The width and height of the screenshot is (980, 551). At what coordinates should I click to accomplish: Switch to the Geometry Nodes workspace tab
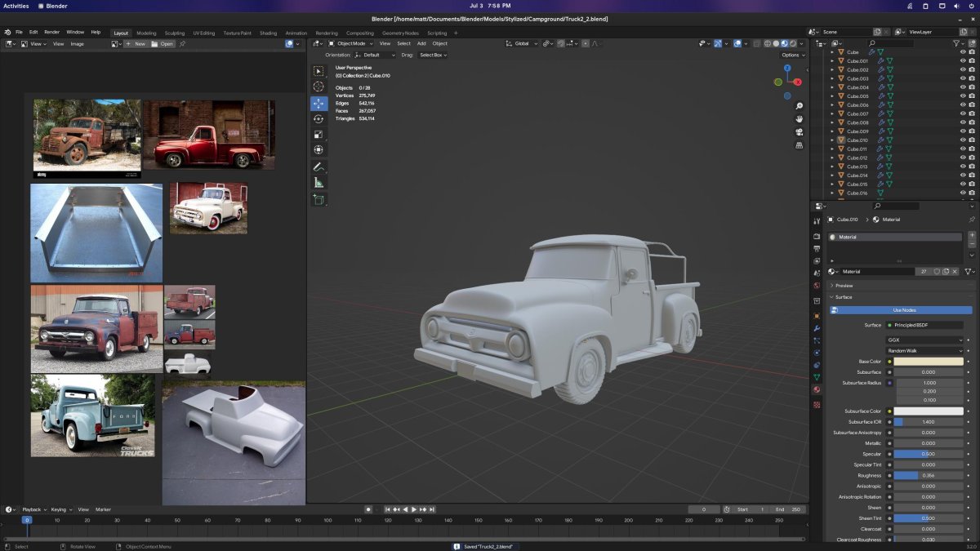click(x=400, y=33)
